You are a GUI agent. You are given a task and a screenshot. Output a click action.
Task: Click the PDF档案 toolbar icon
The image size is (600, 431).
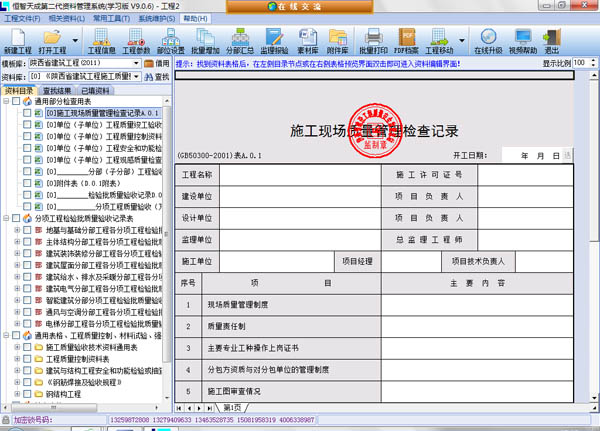pos(406,41)
